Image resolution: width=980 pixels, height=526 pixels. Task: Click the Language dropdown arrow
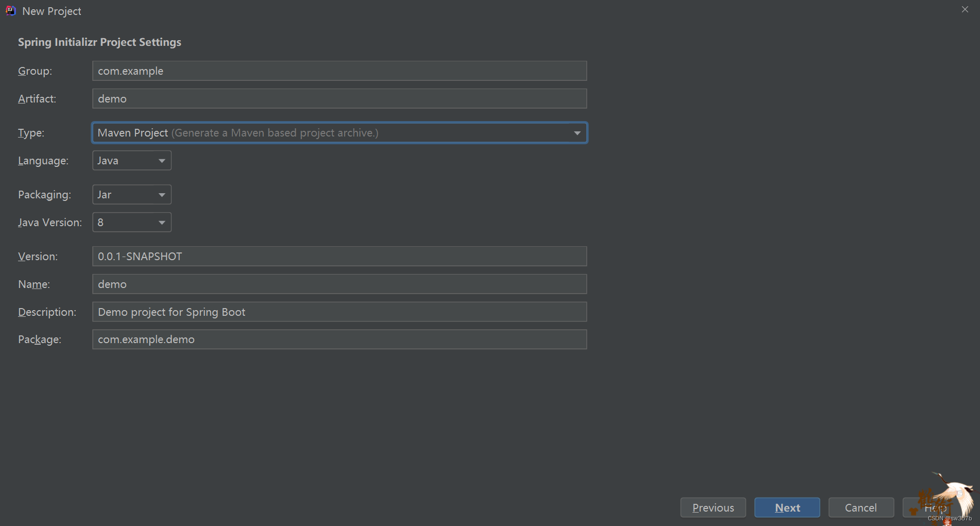(x=161, y=160)
